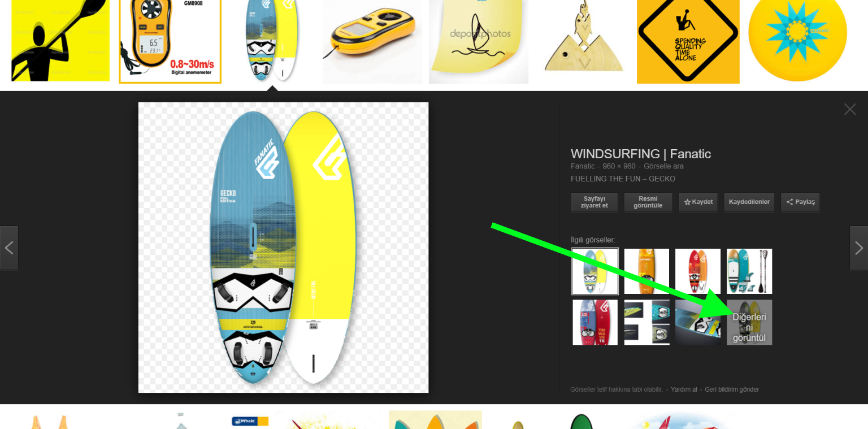The height and width of the screenshot is (429, 868).
Task: Click the large Gecko windsurf board preview
Action: [x=283, y=248]
